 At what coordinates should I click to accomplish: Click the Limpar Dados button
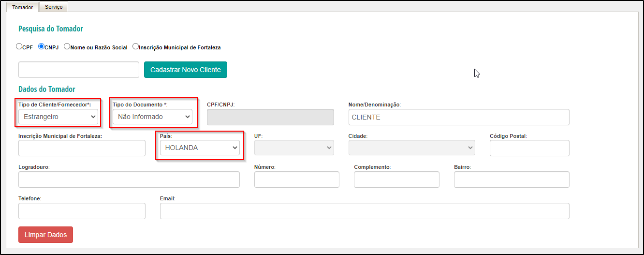(x=46, y=235)
